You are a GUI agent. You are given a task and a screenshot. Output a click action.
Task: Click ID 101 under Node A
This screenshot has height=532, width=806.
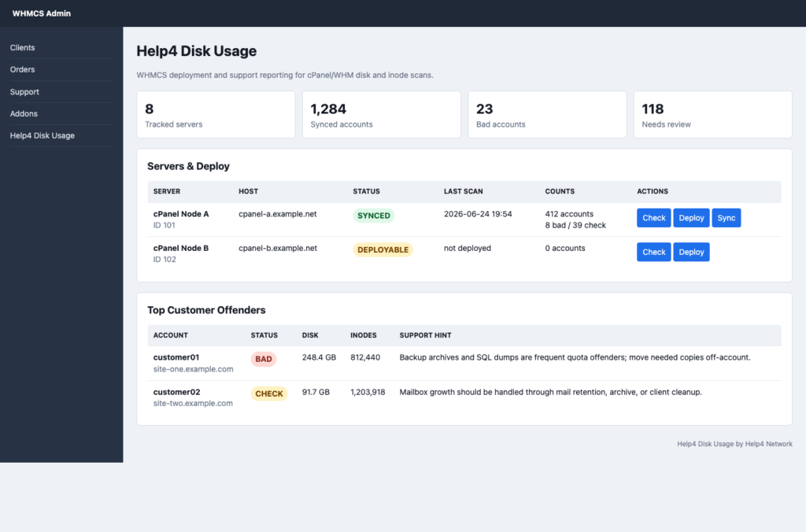(164, 226)
